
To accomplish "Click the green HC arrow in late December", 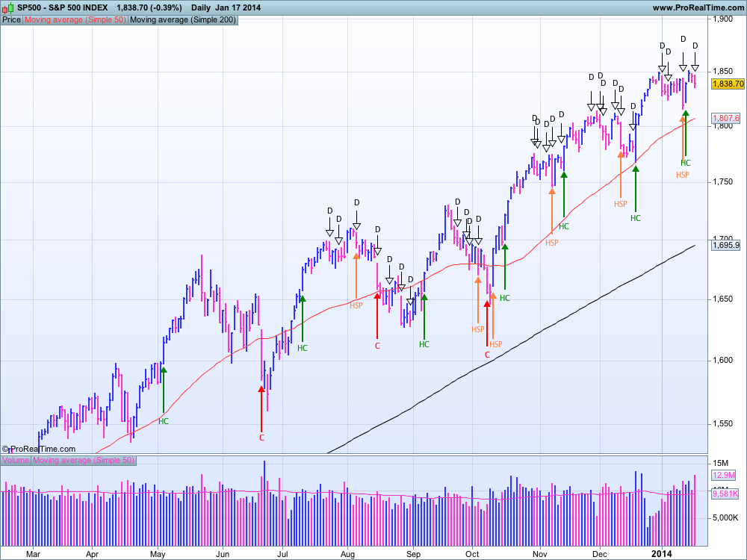I will tap(636, 189).
